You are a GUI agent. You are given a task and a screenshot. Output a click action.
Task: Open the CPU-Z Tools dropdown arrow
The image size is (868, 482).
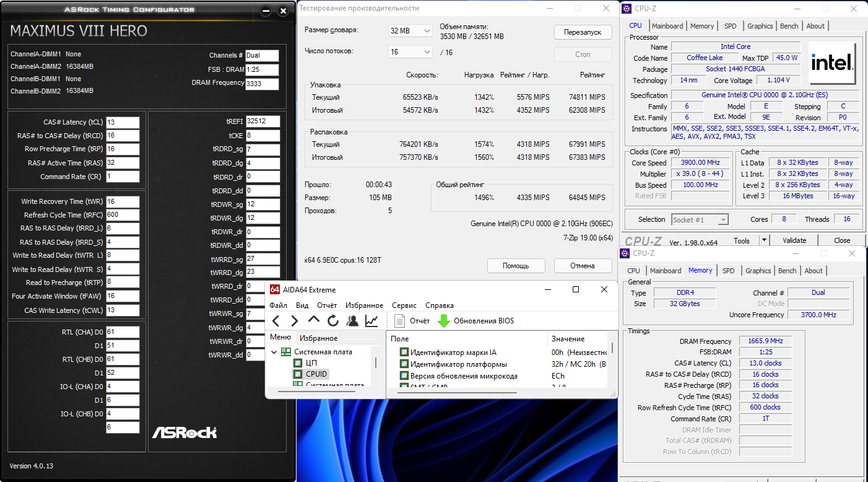pos(764,240)
